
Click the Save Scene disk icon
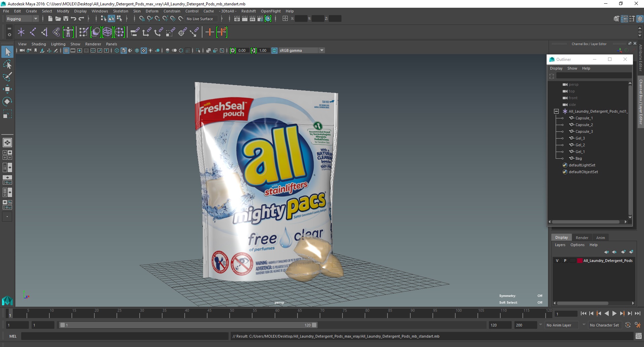65,19
